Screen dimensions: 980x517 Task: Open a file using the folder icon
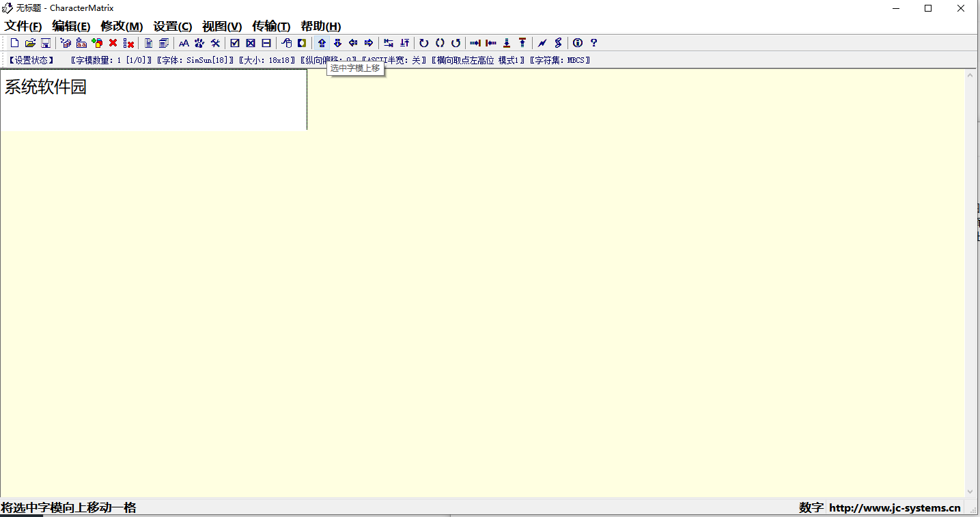coord(30,43)
